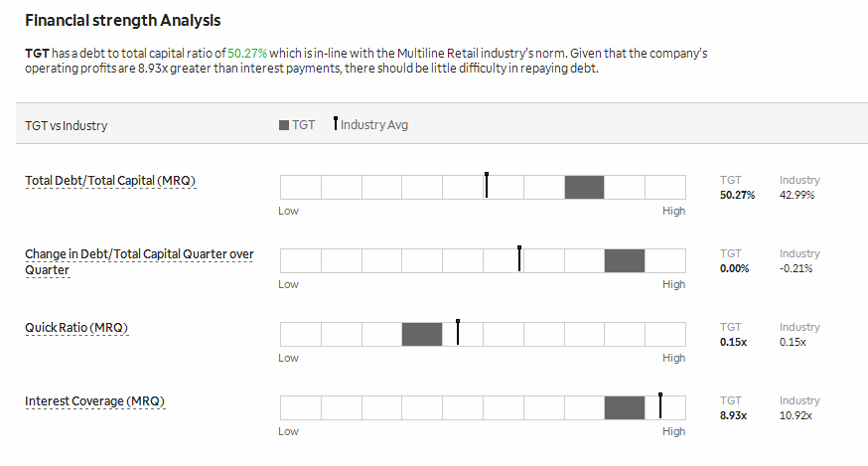Click the TGT 8.93x interest coverage value
Screen dimensions: 868x466
click(x=734, y=415)
